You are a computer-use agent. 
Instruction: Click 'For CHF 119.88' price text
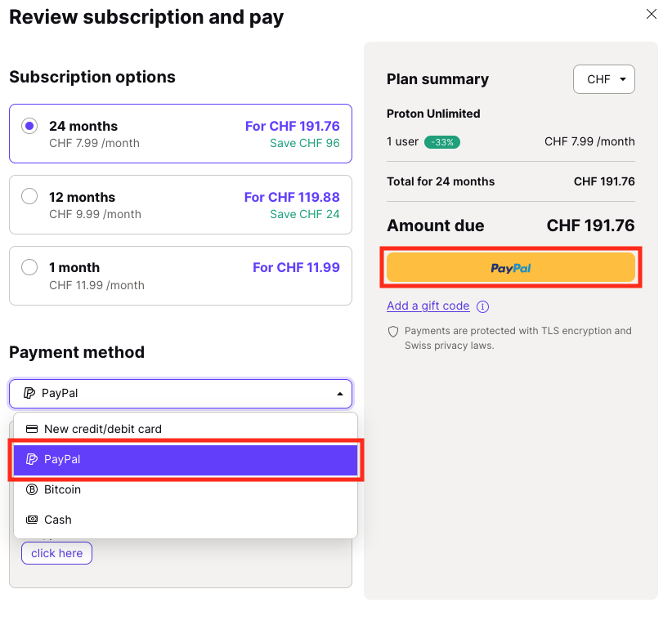tap(292, 197)
